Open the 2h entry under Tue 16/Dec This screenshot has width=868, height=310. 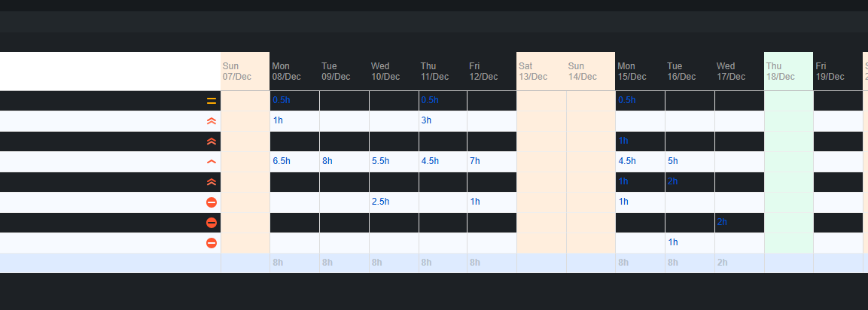pos(672,181)
